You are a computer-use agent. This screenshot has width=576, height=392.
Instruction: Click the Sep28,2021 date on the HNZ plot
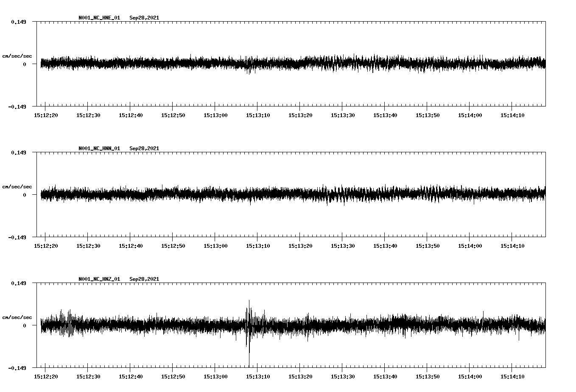(144, 279)
